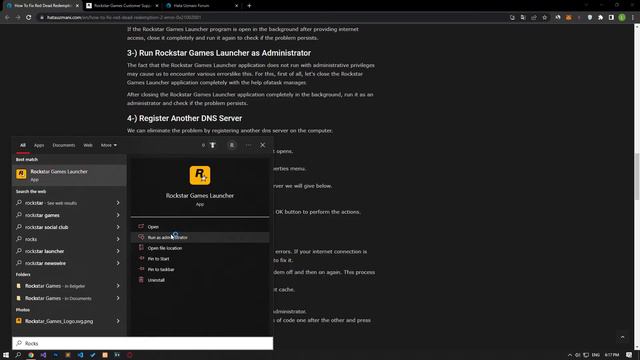Viewport: 640px width, 360px height.
Task: Open the Chrome extensions puzzle icon
Action: (x=600, y=18)
